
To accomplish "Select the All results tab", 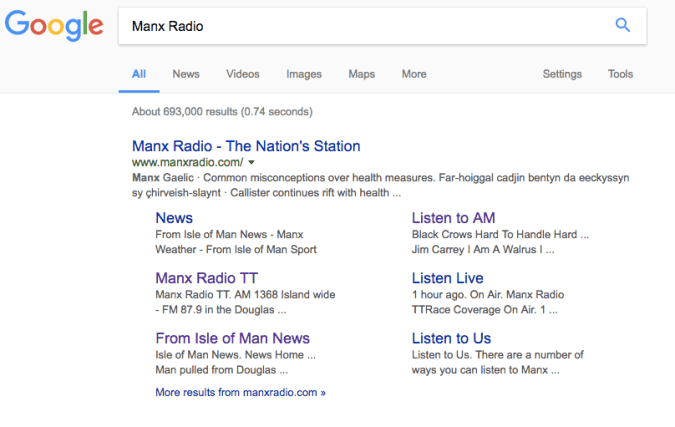I will click(139, 74).
